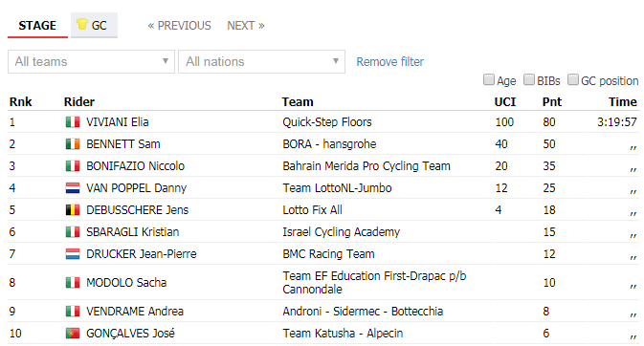Open the Quick-Step Floors team page
This screenshot has height=346, width=644.
point(327,122)
